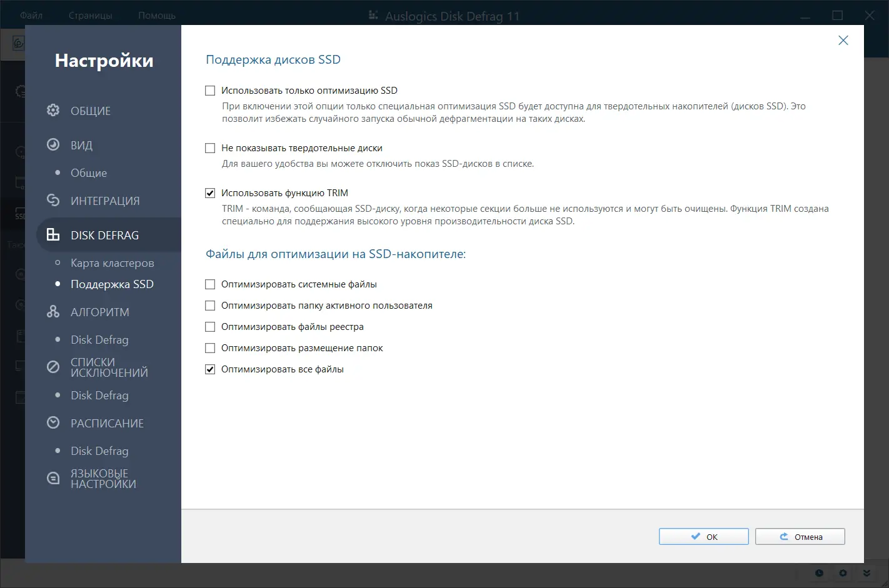Select the DISK DEFRAG disk icon
The image size is (889, 588).
[x=54, y=234]
